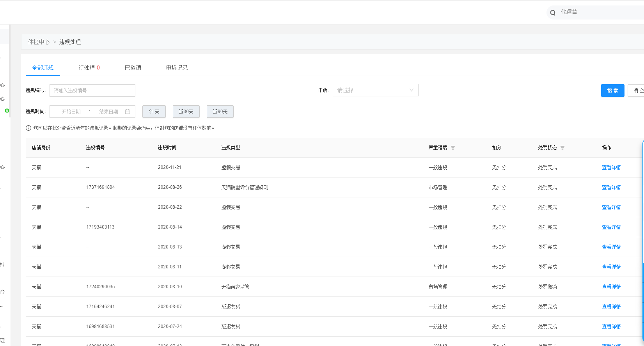Click the 天猫商家监管 violation type
Screen dimensions: 644x346
tap(235, 287)
